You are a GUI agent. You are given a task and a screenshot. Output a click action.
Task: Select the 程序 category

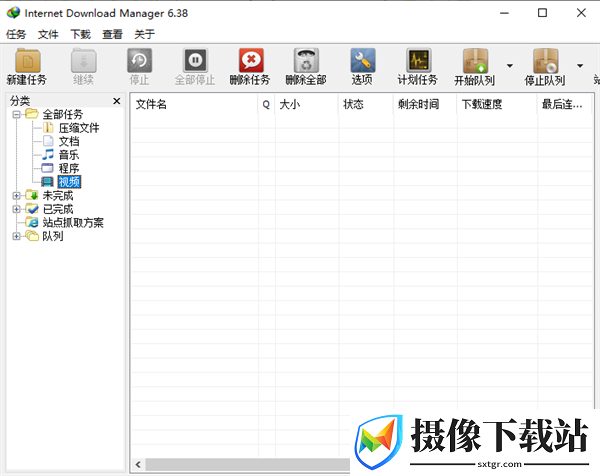coord(69,168)
